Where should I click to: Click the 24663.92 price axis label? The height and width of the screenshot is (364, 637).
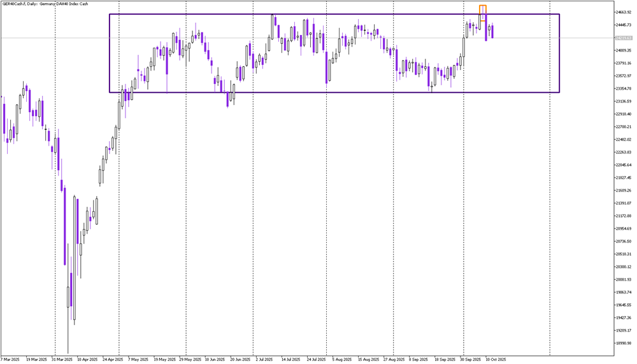click(615, 12)
